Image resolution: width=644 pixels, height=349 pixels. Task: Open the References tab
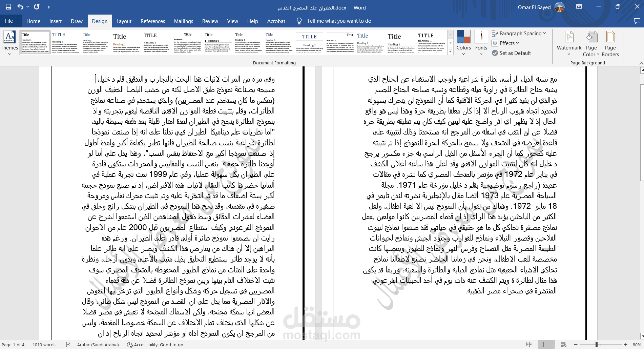tap(153, 21)
